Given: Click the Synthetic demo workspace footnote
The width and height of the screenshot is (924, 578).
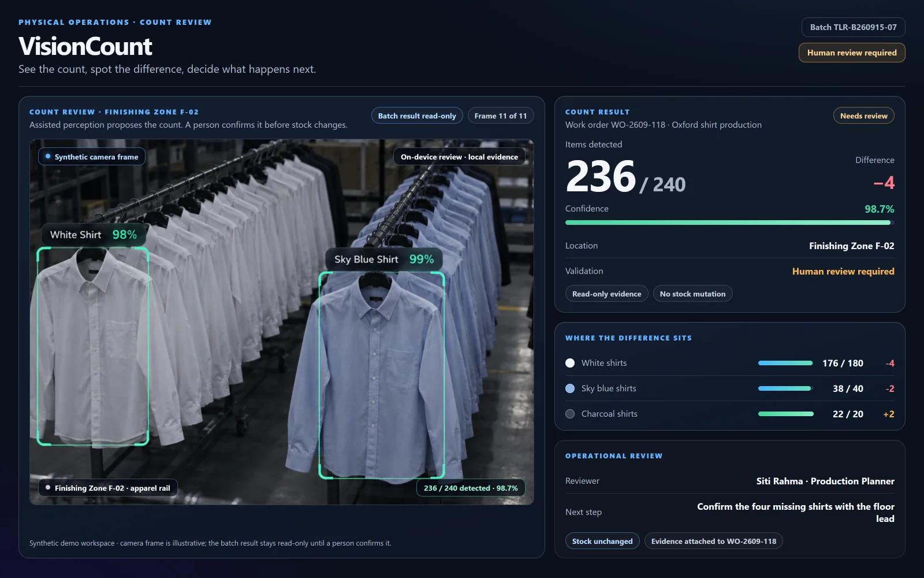Looking at the screenshot, I should [x=210, y=543].
